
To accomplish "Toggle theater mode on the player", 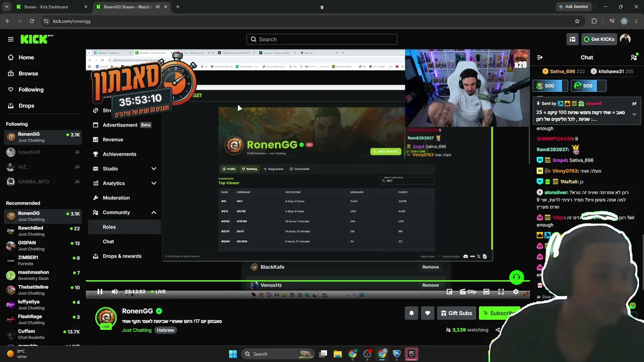I will (486, 292).
